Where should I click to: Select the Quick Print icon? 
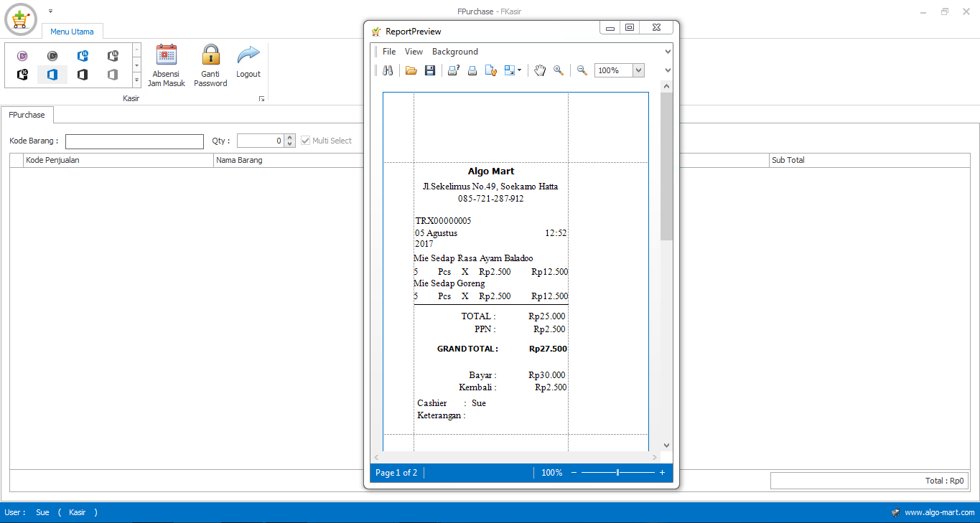[x=472, y=70]
